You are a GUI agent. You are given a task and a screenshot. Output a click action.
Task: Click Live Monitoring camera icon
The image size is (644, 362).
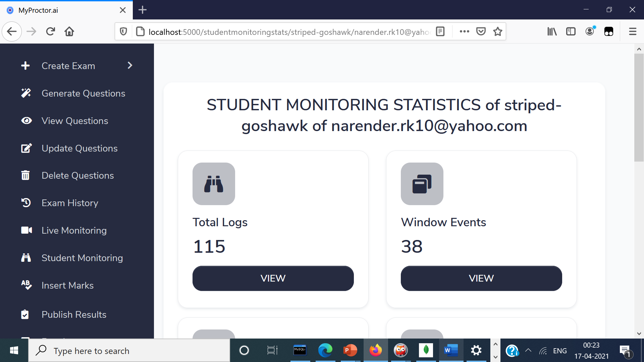(x=26, y=230)
